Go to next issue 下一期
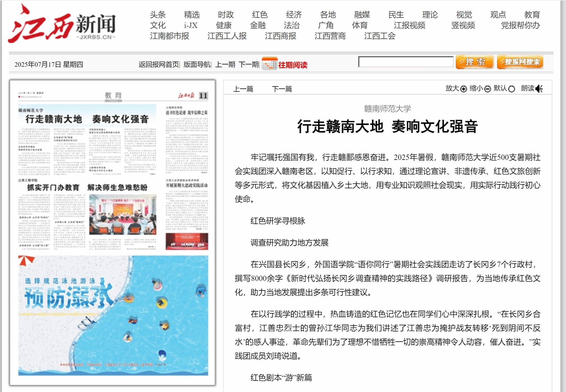566x392 pixels. tap(249, 64)
